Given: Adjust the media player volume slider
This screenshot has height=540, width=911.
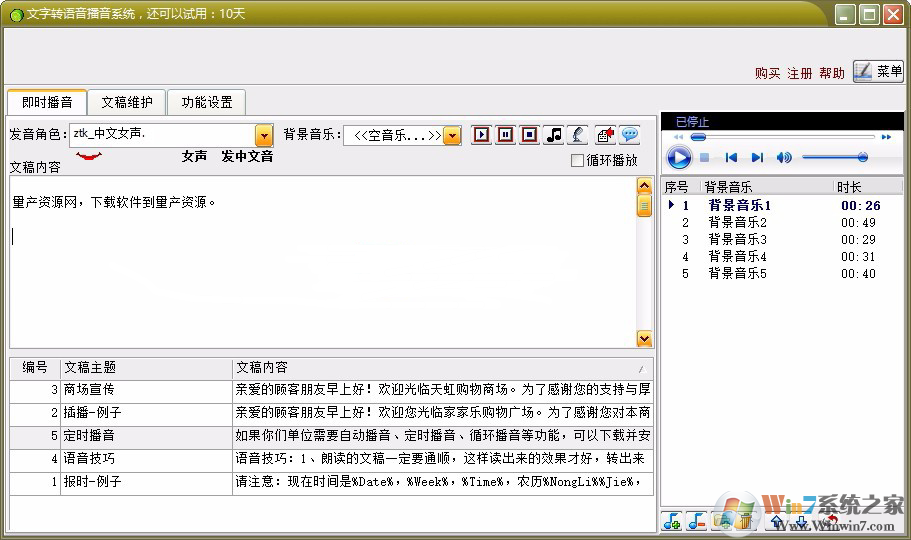Looking at the screenshot, I should click(834, 157).
